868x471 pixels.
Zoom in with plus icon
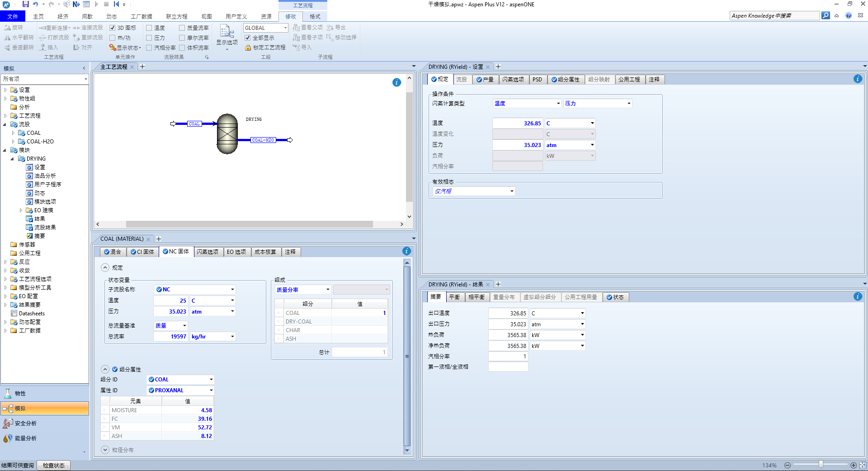click(x=854, y=465)
